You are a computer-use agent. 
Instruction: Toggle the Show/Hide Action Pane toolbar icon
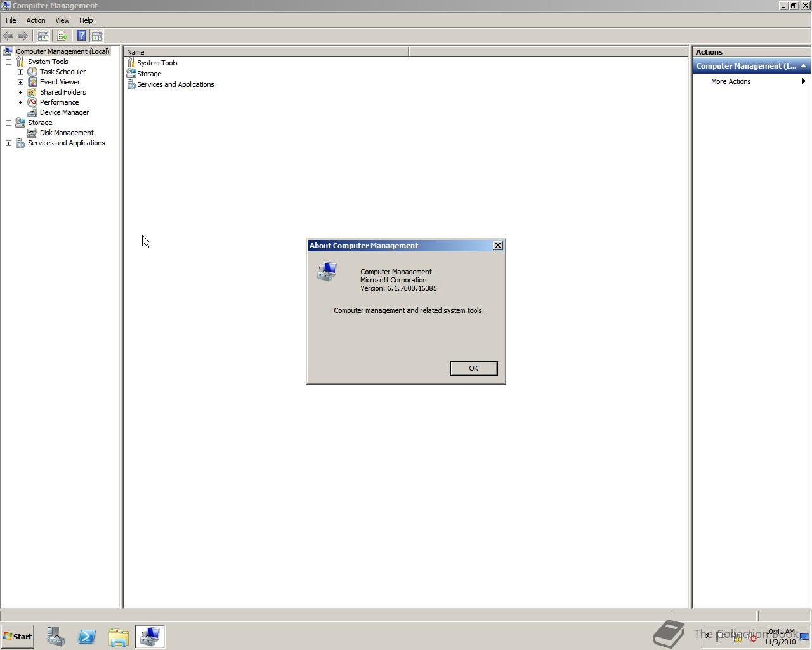click(x=97, y=36)
